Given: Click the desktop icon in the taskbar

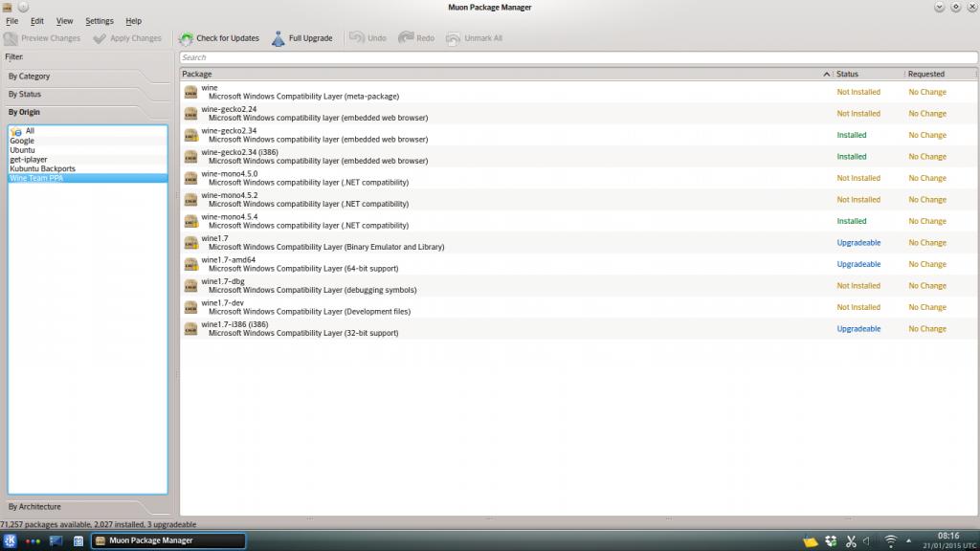Looking at the screenshot, I should coord(56,541).
